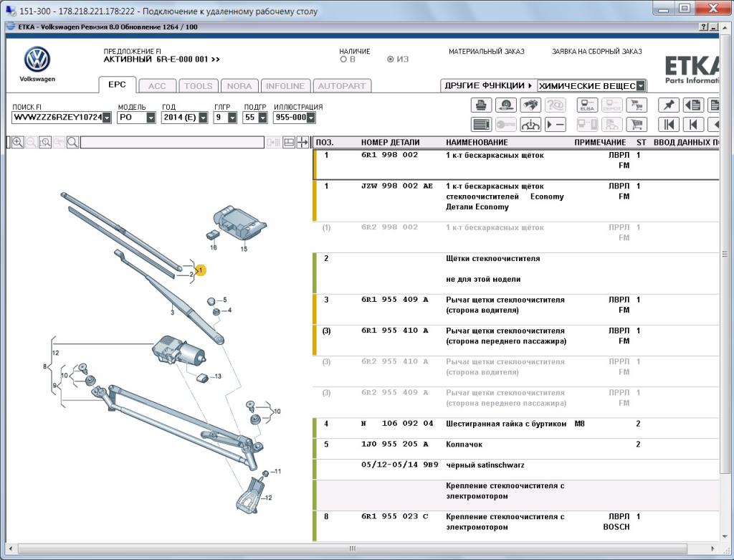Click the greyed key icon
Screen dimensions: 734x560
[x=505, y=125]
